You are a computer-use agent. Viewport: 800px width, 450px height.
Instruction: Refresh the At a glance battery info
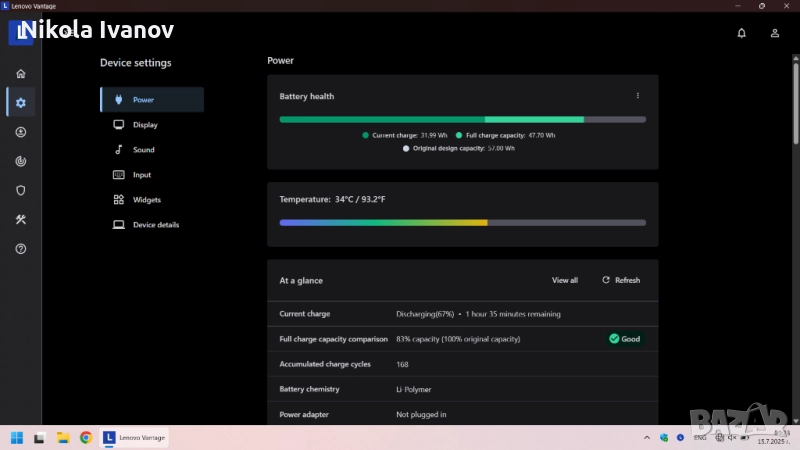[x=621, y=280]
